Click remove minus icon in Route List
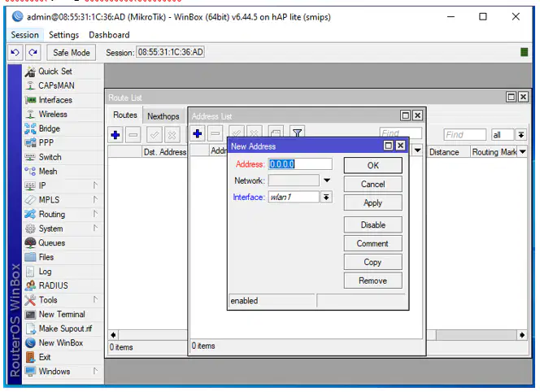The image size is (540, 392). [133, 135]
